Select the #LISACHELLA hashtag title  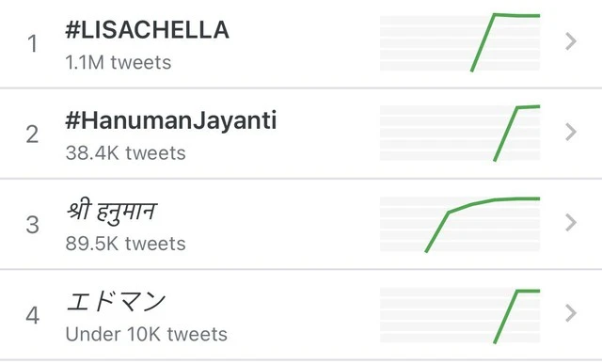148,30
